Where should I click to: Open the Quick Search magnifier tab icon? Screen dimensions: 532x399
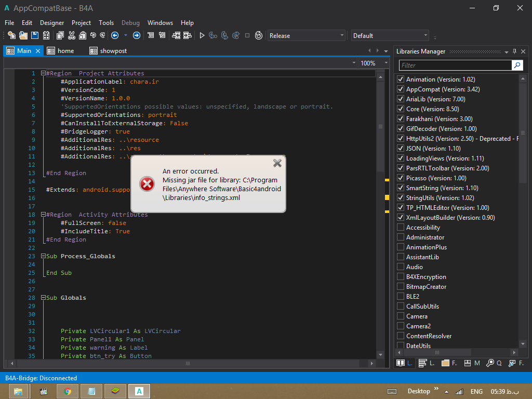(490, 363)
